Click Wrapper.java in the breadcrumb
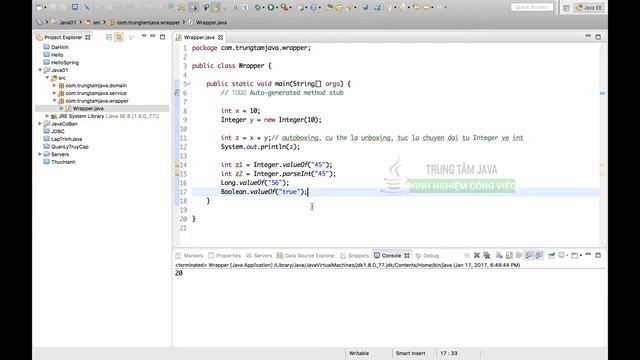Viewport: 640px width, 360px height. click(211, 22)
